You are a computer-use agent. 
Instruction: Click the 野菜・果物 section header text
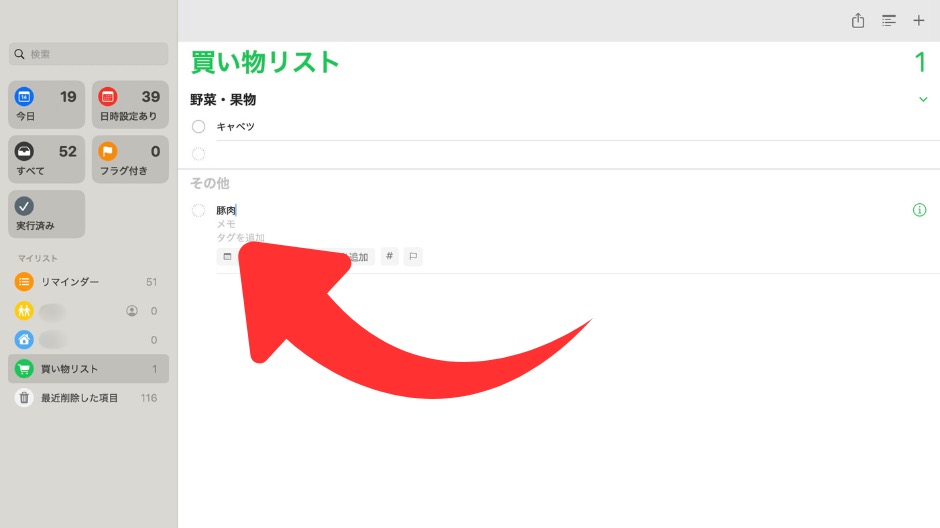[223, 99]
